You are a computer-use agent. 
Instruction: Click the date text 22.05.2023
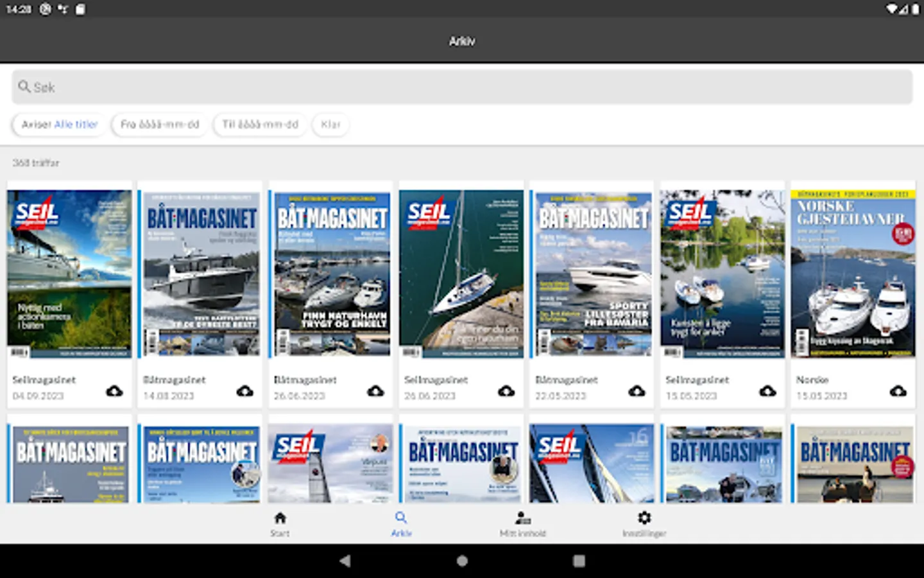coord(561,396)
